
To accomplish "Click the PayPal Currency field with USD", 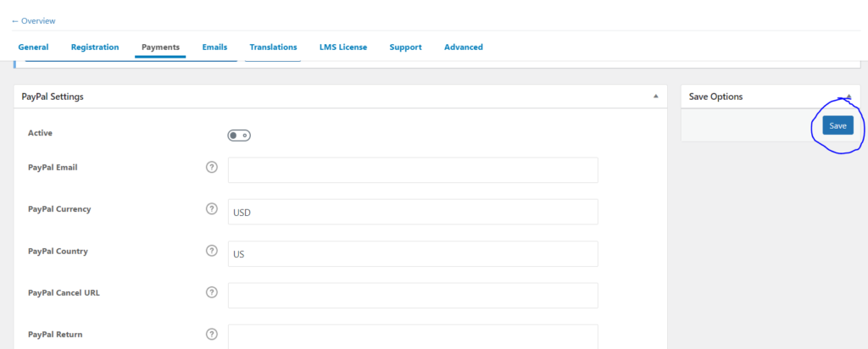I will 413,212.
